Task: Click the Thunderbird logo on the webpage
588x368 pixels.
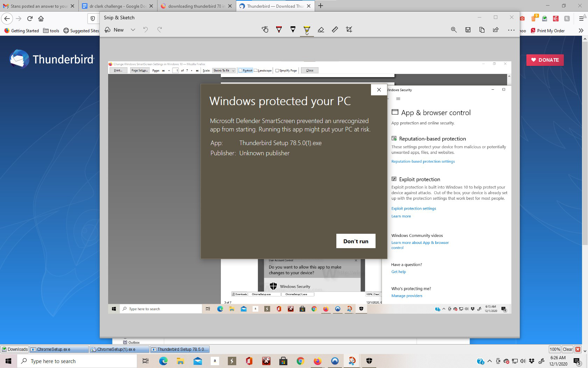Action: [x=51, y=59]
